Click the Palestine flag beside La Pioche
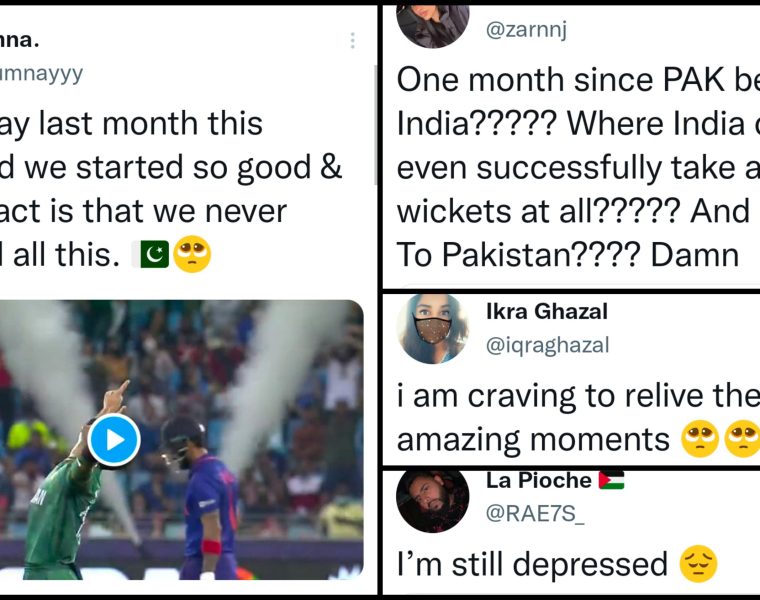Image resolution: width=760 pixels, height=600 pixels. (x=611, y=481)
